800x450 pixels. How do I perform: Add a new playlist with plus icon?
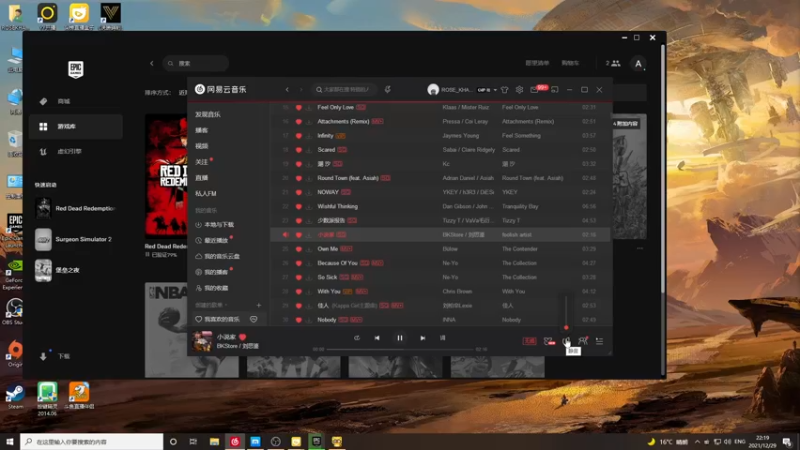[x=259, y=305]
